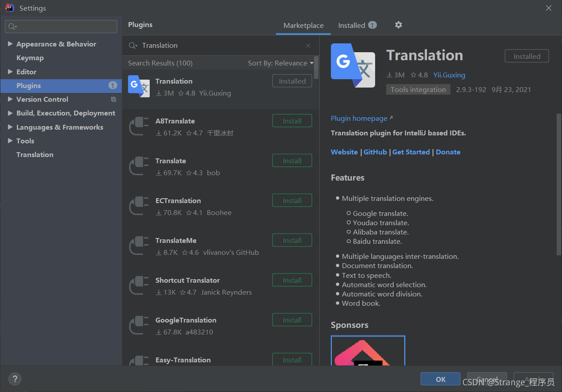The image size is (562, 392).
Task: Click the settings search magnifier icon
Action: point(12,27)
